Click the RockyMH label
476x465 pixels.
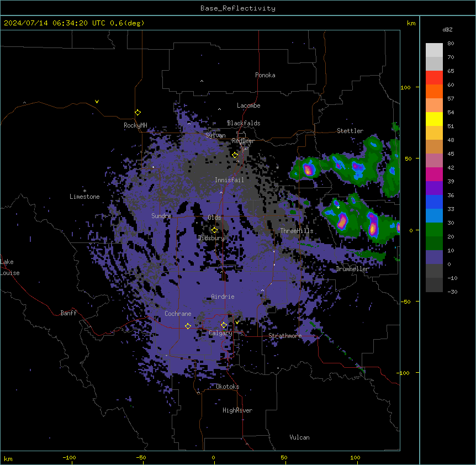click(x=135, y=125)
